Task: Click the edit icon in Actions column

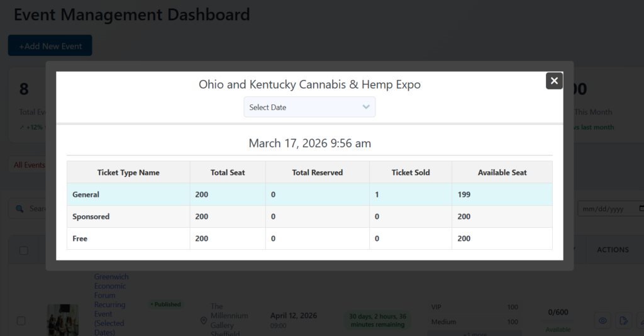Action: [x=623, y=321]
